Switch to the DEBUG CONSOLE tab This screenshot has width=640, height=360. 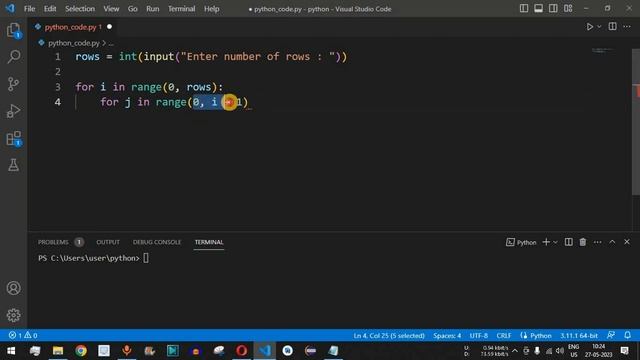157,242
